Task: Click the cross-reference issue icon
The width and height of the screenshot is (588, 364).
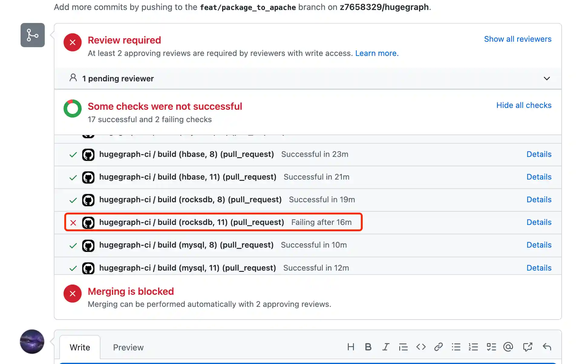Action: (528, 347)
